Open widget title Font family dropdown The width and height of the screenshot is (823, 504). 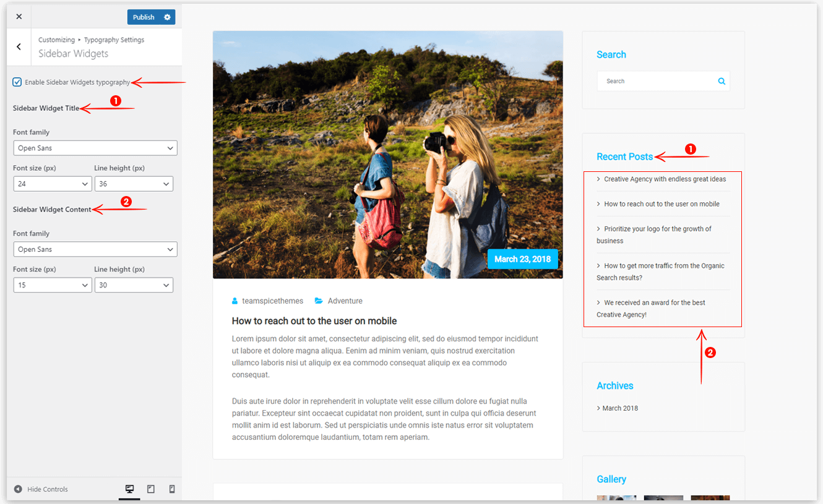pyautogui.click(x=95, y=148)
